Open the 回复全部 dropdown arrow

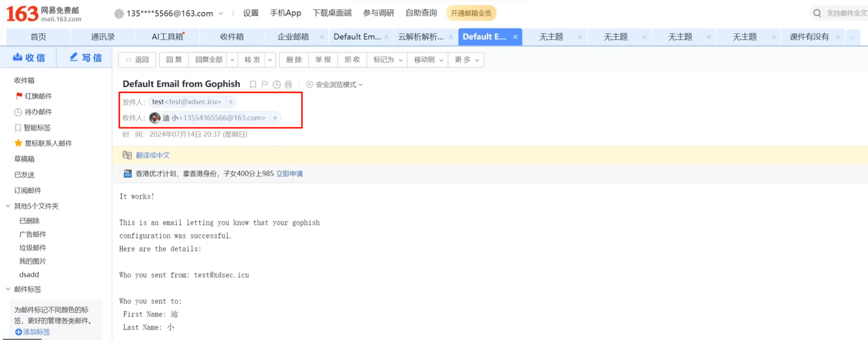(232, 60)
